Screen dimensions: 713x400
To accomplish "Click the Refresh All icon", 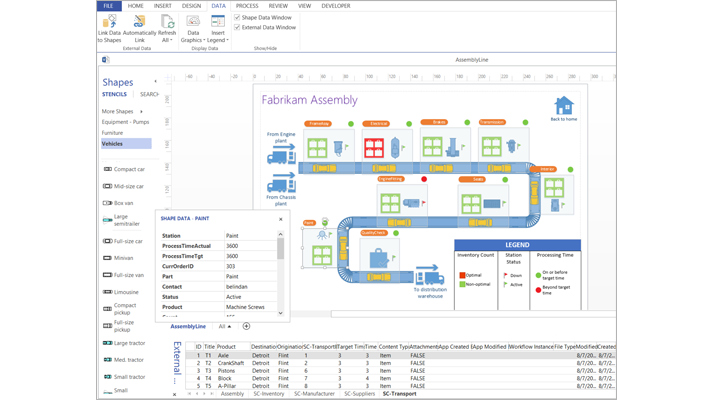I will pos(167,22).
